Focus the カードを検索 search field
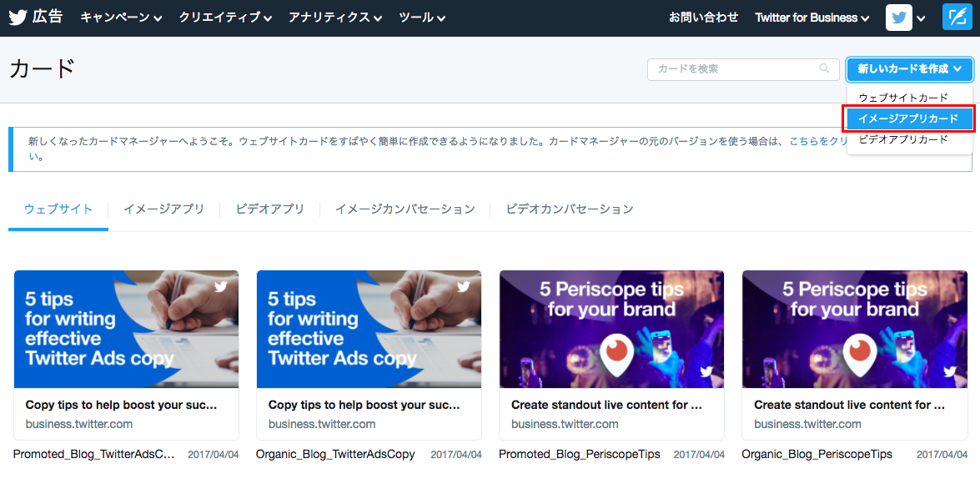This screenshot has height=484, width=980. [743, 68]
